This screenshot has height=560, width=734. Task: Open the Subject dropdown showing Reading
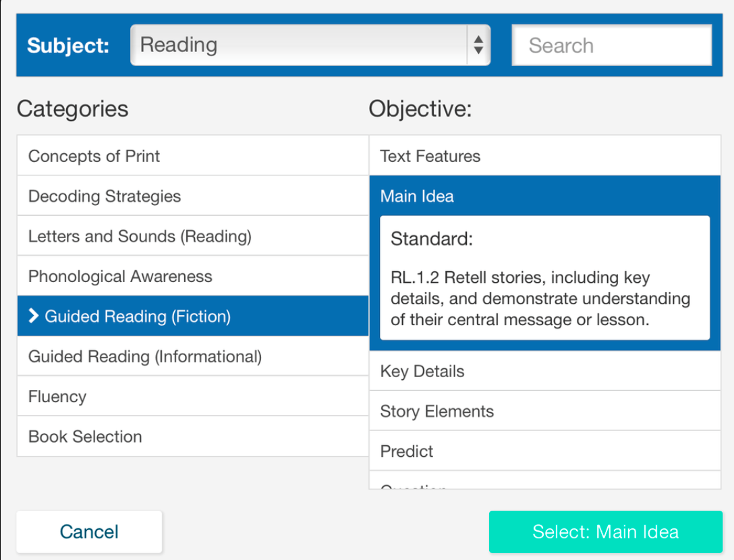pos(300,45)
